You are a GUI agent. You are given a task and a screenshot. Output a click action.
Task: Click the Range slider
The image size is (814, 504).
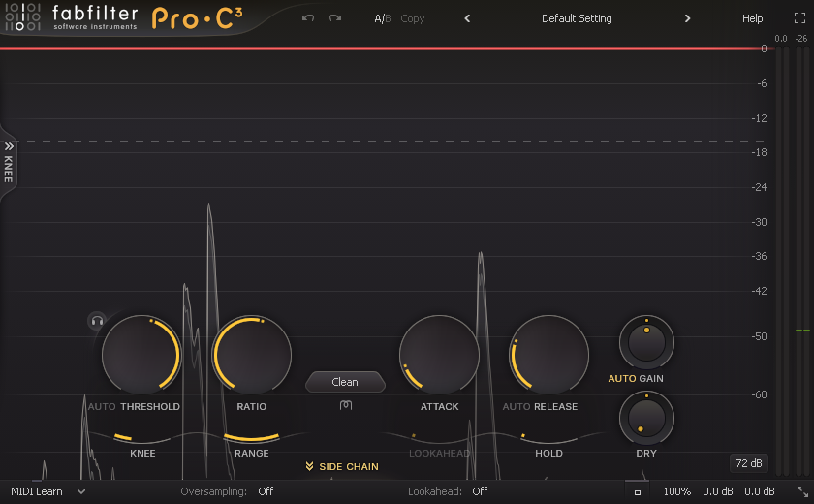252,437
